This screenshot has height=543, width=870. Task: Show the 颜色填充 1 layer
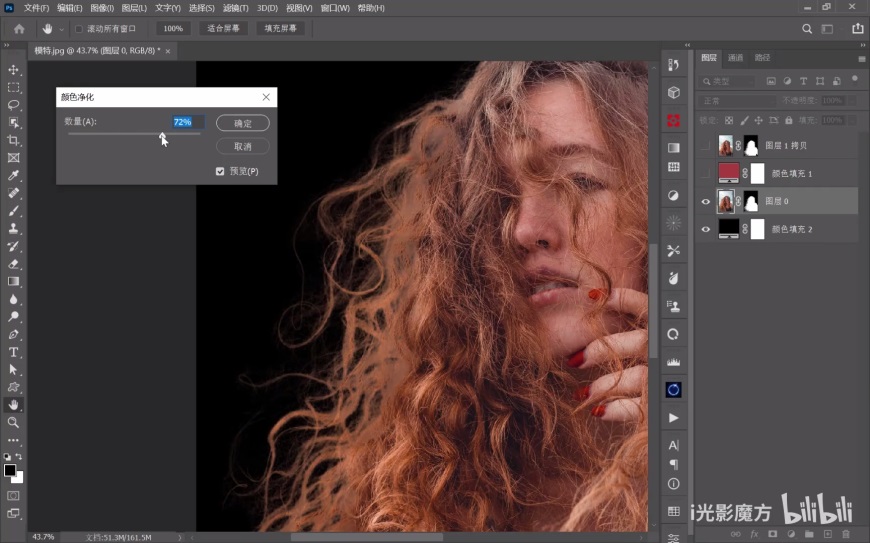click(x=705, y=174)
